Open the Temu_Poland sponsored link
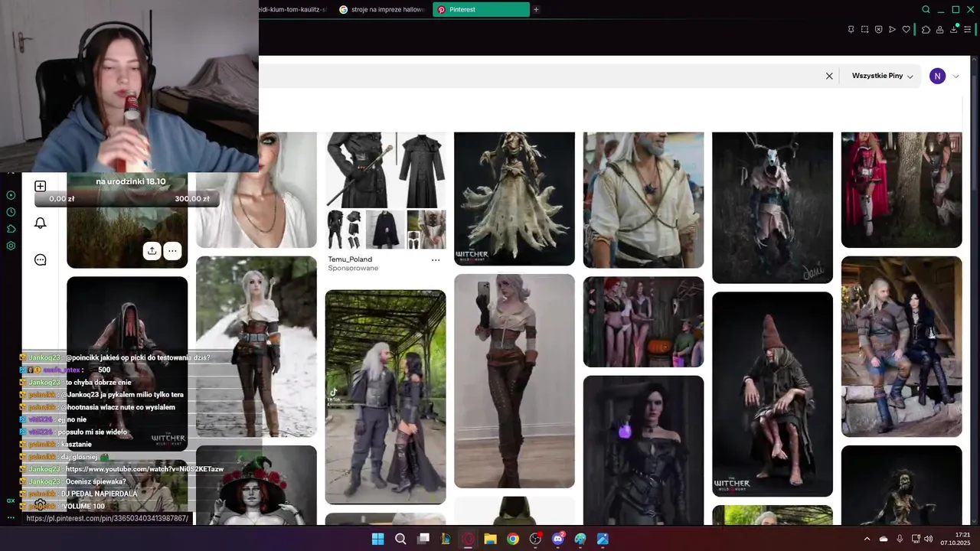Screen dimensions: 980x551 click(350, 259)
